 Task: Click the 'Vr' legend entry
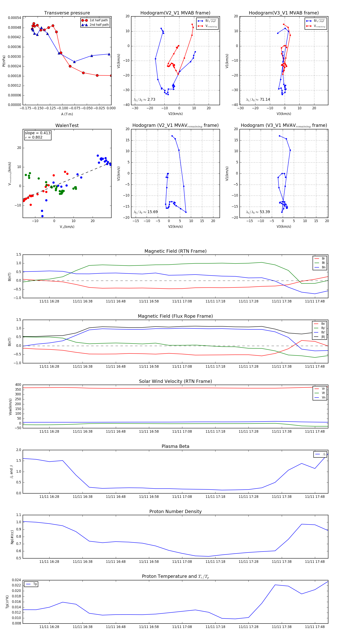(320, 389)
